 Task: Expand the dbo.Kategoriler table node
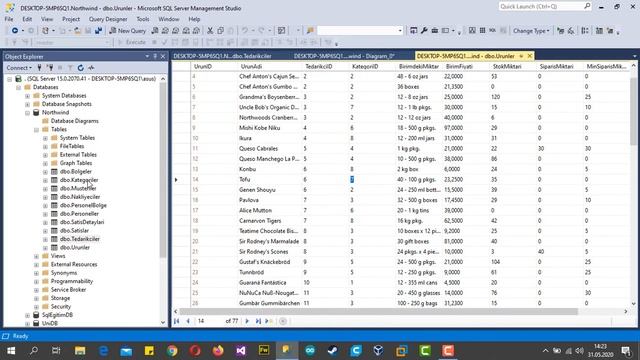pos(45,180)
